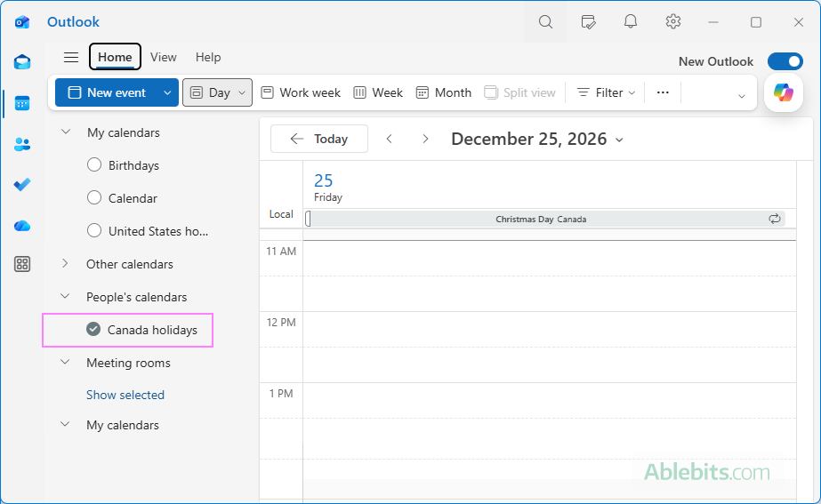Open the New event dropdown arrow

pos(167,92)
